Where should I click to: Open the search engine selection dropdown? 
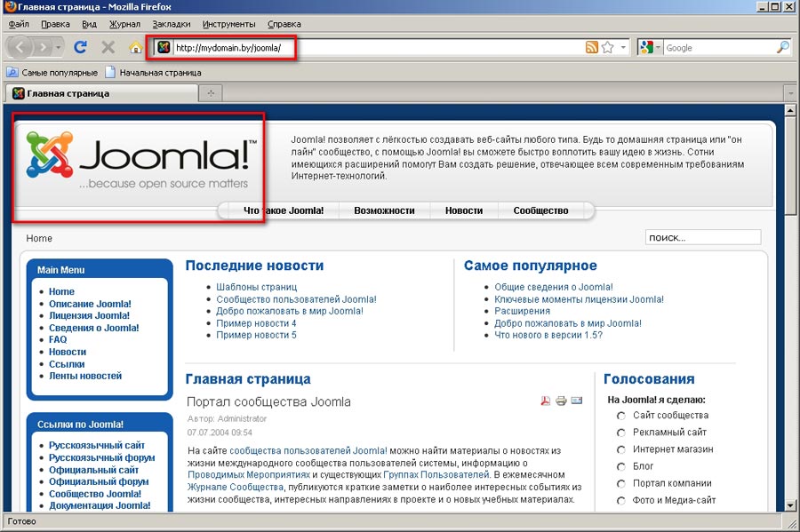pyautogui.click(x=658, y=47)
